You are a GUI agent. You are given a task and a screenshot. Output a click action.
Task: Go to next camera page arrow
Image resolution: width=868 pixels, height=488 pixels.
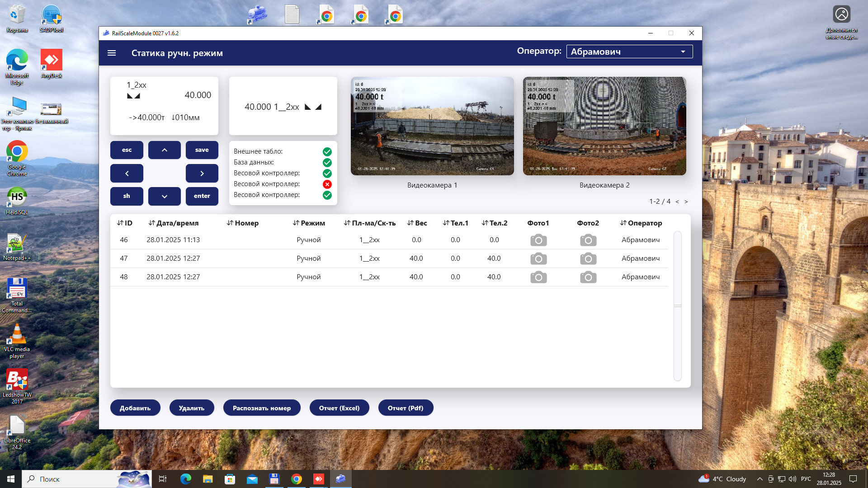click(686, 202)
